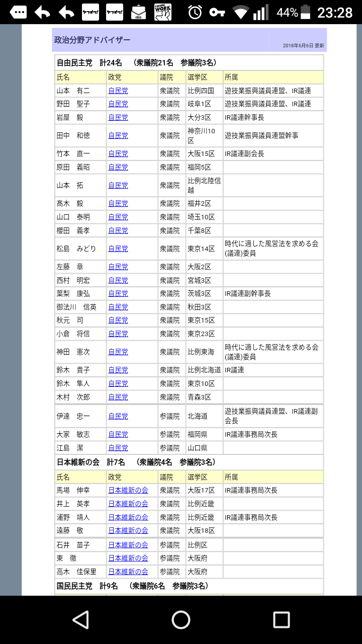Open 自民党 link in 葉梨 康弘 row
362x644 pixels.
[x=118, y=293]
